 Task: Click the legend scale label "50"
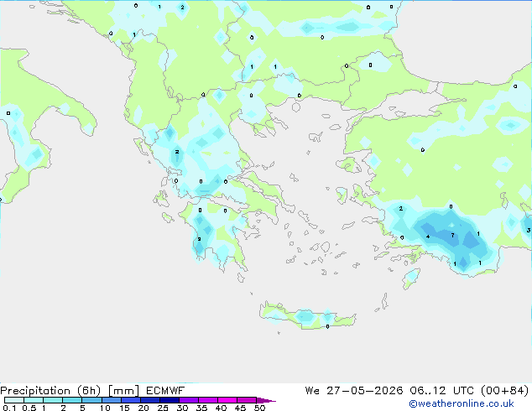click(x=259, y=408)
